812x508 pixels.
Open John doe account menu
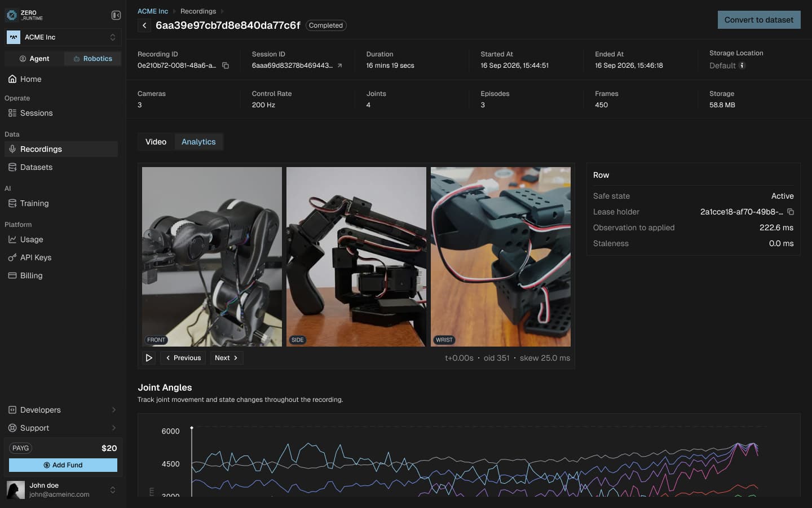point(63,489)
